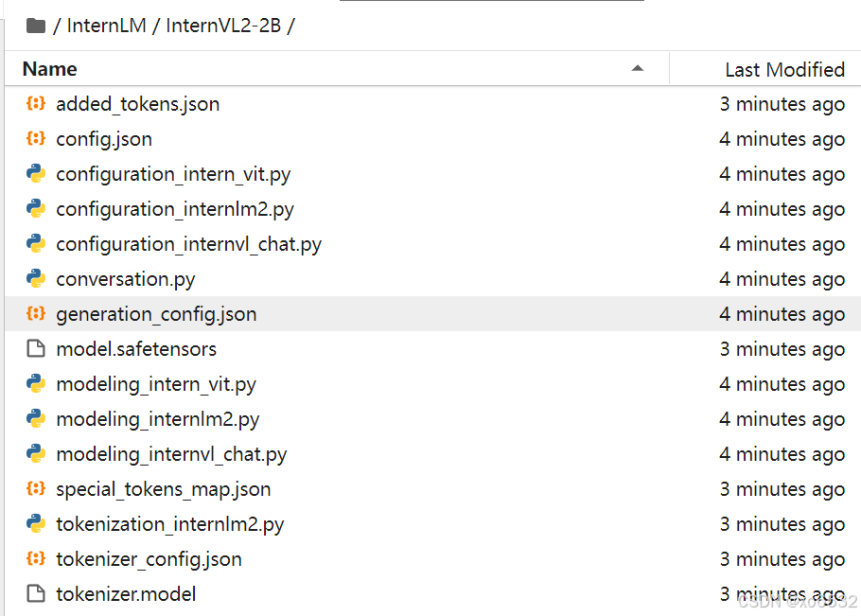This screenshot has width=861, height=616.
Task: Open tokenizer_config.json
Action: [x=148, y=558]
